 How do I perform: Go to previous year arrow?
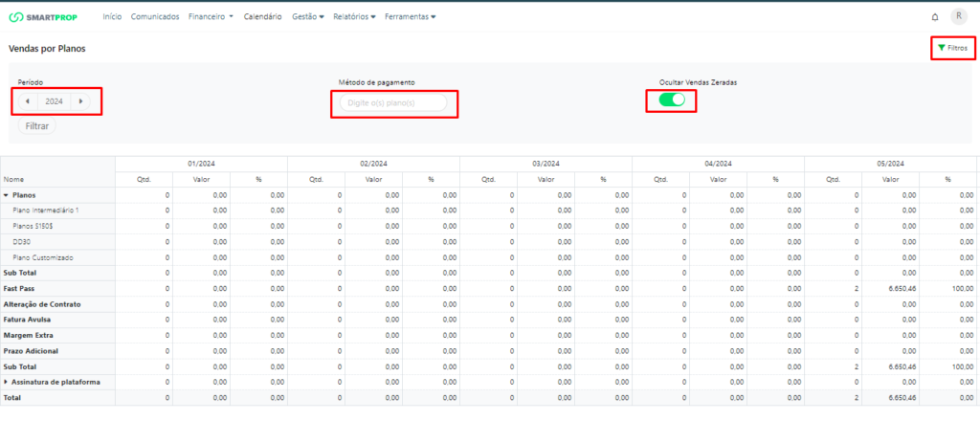(27, 100)
